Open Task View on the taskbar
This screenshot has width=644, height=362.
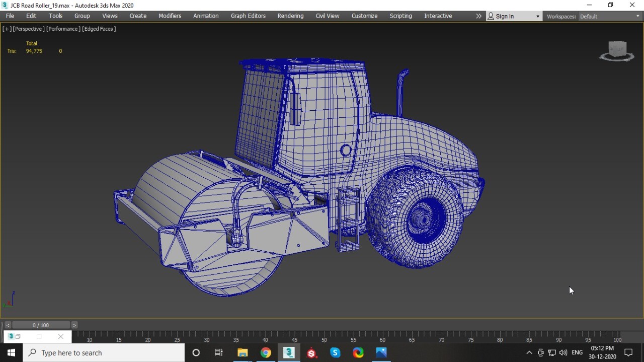[218, 352]
